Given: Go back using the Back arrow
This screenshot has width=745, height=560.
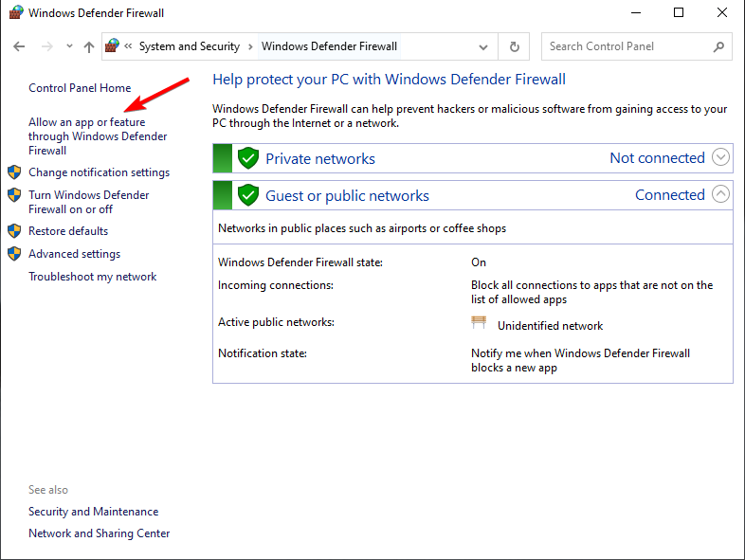Looking at the screenshot, I should 19,46.
